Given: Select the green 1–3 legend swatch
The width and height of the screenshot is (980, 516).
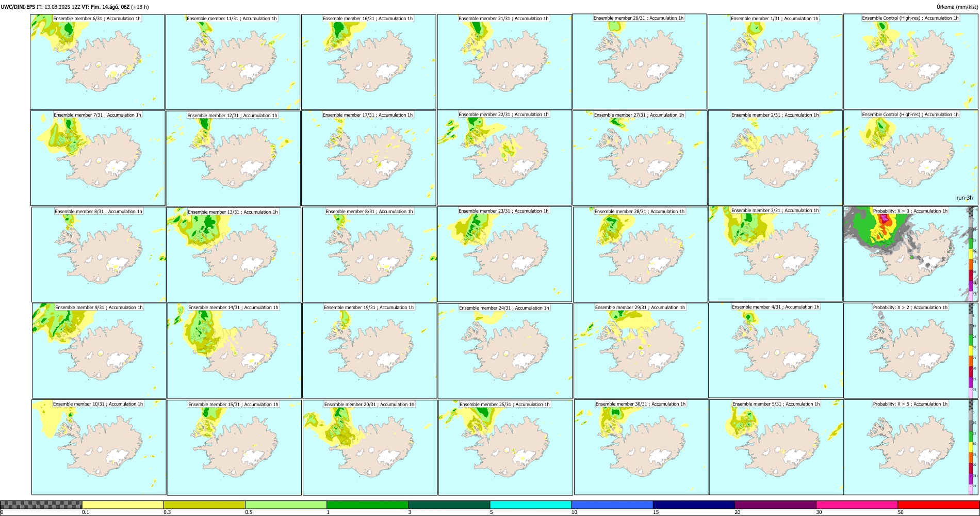Looking at the screenshot, I should click(367, 505).
